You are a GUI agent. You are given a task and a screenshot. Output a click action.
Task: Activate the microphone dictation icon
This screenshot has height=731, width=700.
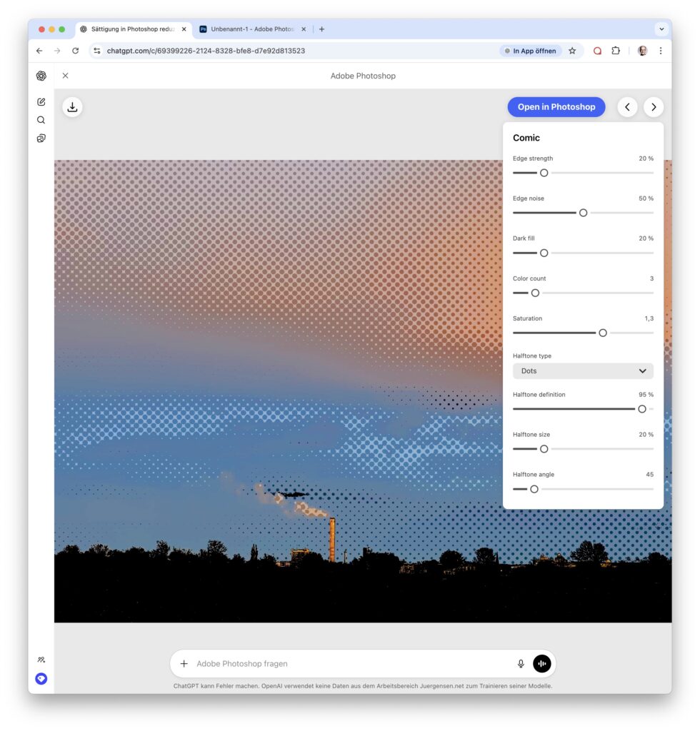[521, 663]
